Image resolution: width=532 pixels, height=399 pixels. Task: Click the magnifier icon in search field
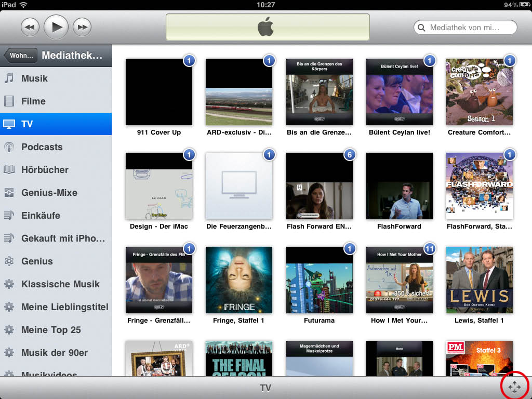(x=422, y=28)
